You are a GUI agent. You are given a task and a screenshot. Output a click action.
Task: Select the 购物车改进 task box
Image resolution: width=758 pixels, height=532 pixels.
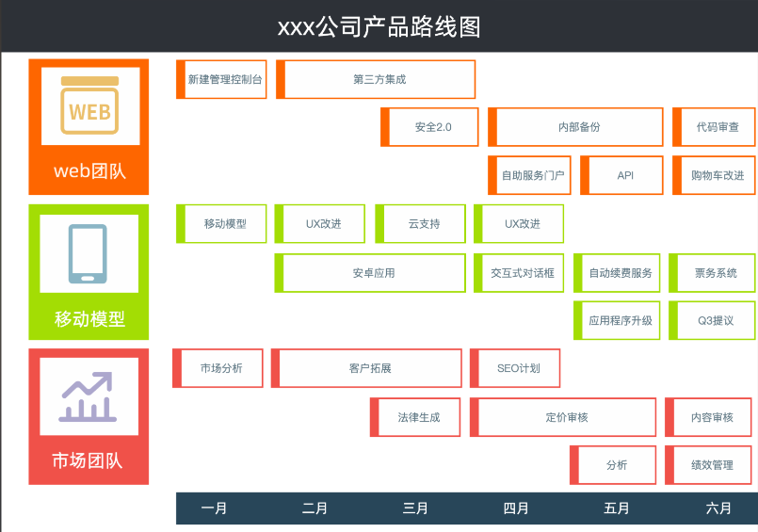(x=714, y=175)
